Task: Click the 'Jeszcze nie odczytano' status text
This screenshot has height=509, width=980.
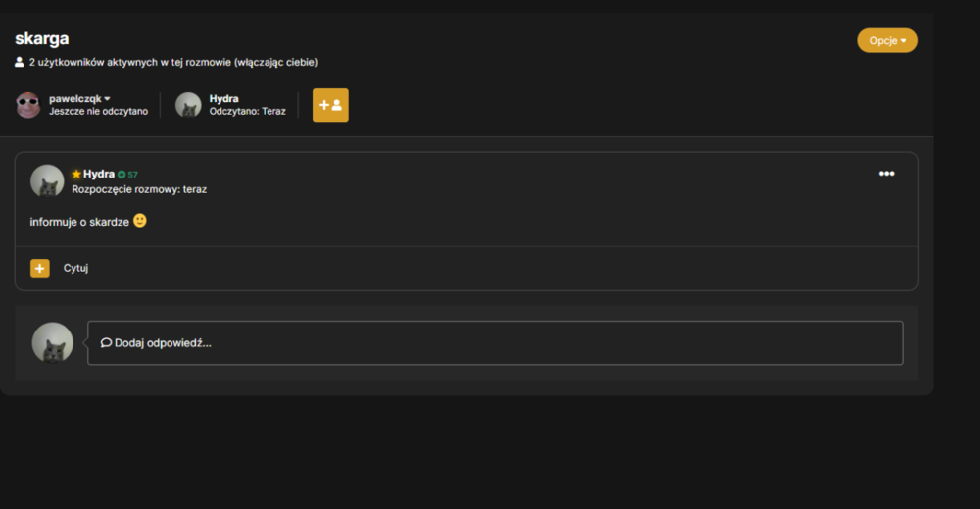Action: point(99,111)
